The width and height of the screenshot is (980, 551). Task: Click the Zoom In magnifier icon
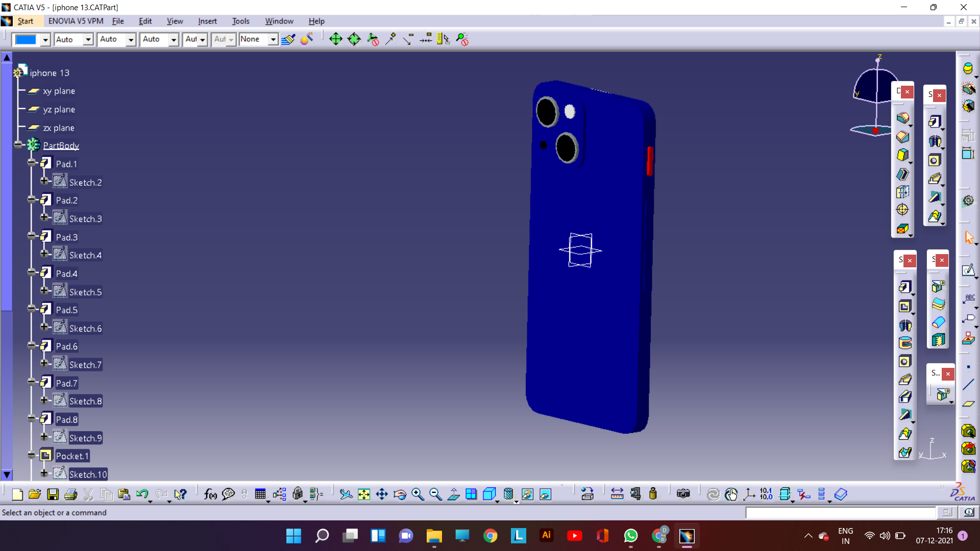point(418,494)
